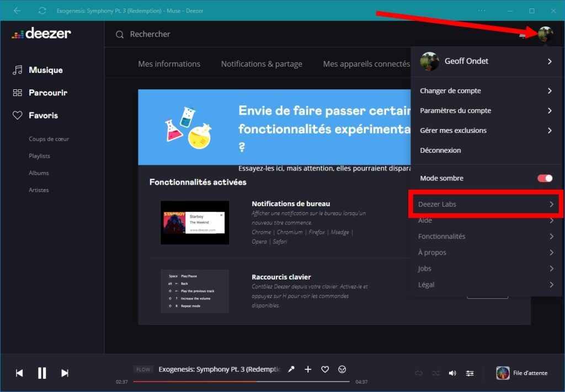Open audio settings equalizer icon
This screenshot has height=392, width=565.
click(x=470, y=373)
